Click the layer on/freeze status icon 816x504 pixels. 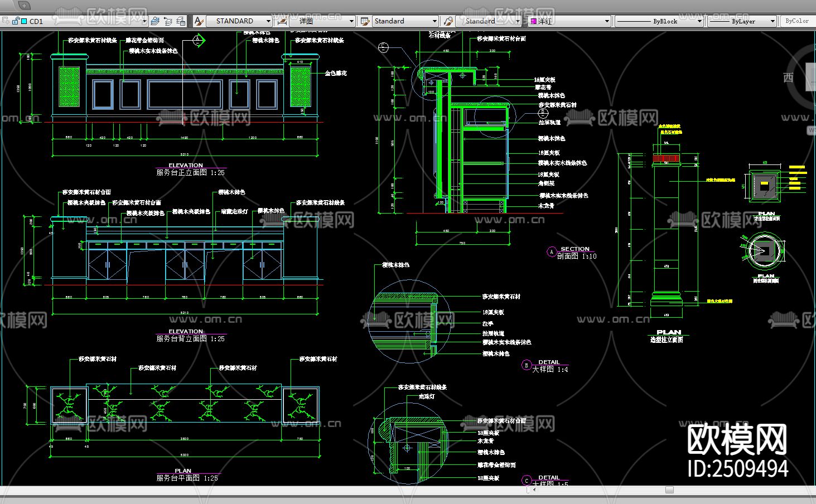tap(6, 21)
